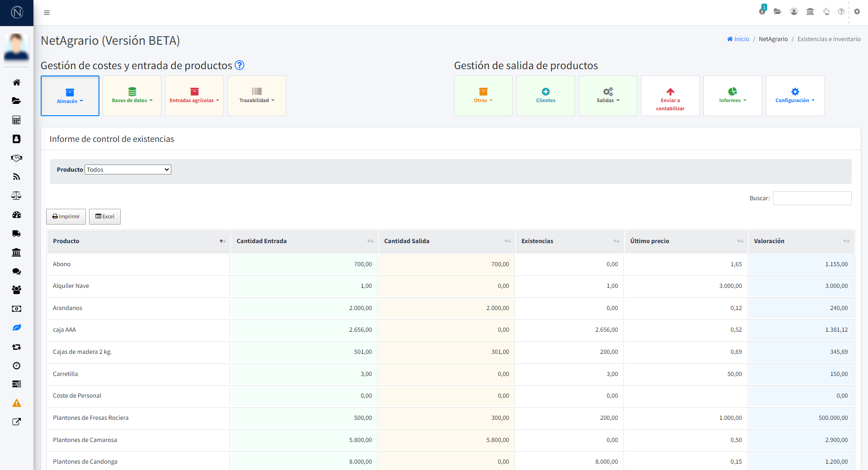Click the orange warning triangle icon
The width and height of the screenshot is (868, 470).
click(17, 403)
